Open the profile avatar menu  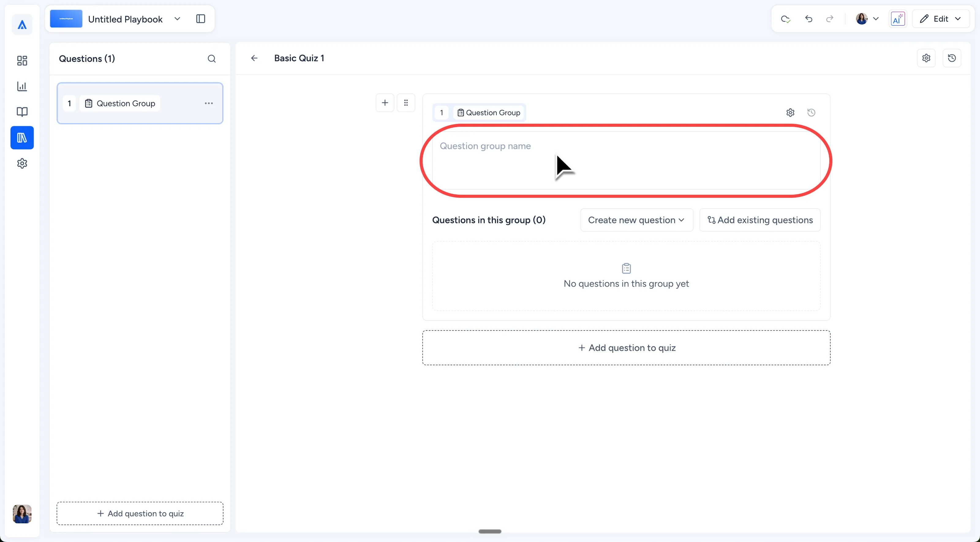tap(867, 19)
